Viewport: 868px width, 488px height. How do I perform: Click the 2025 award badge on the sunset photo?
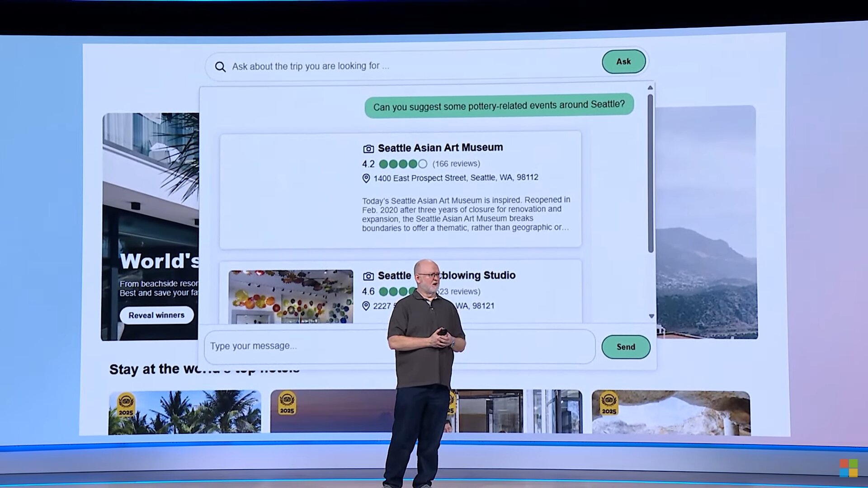pyautogui.click(x=287, y=404)
